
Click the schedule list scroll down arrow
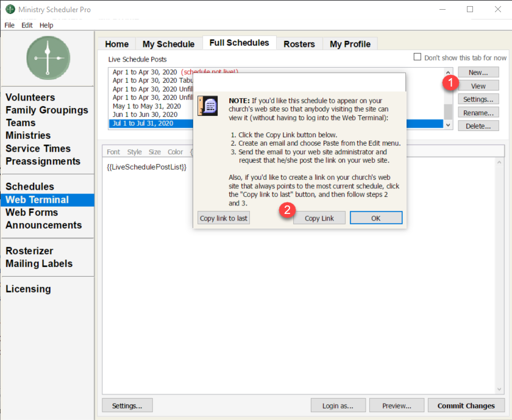click(x=449, y=124)
